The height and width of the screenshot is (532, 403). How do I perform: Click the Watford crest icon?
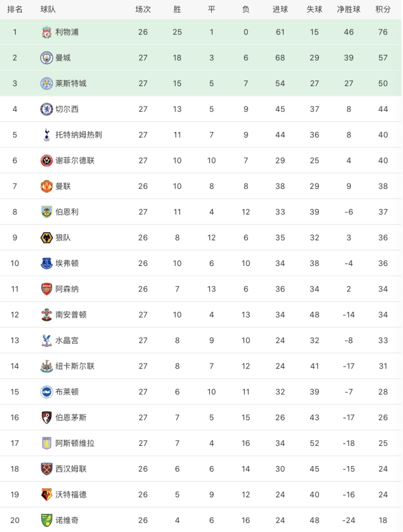(46, 495)
